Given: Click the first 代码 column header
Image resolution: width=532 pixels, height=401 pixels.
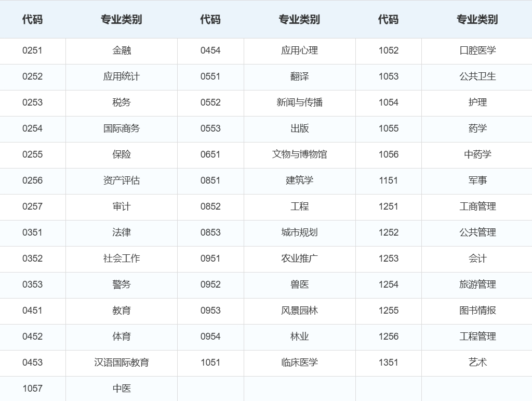Looking at the screenshot, I should point(32,19).
